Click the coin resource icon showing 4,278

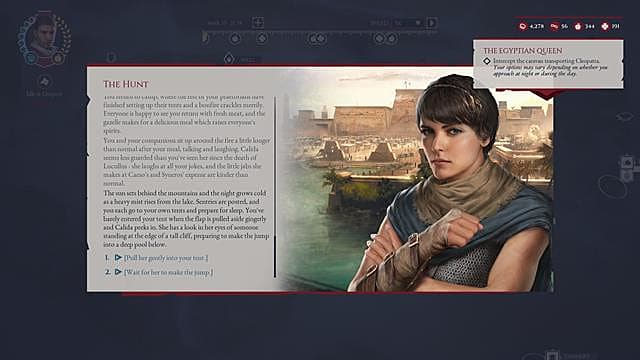pyautogui.click(x=523, y=26)
